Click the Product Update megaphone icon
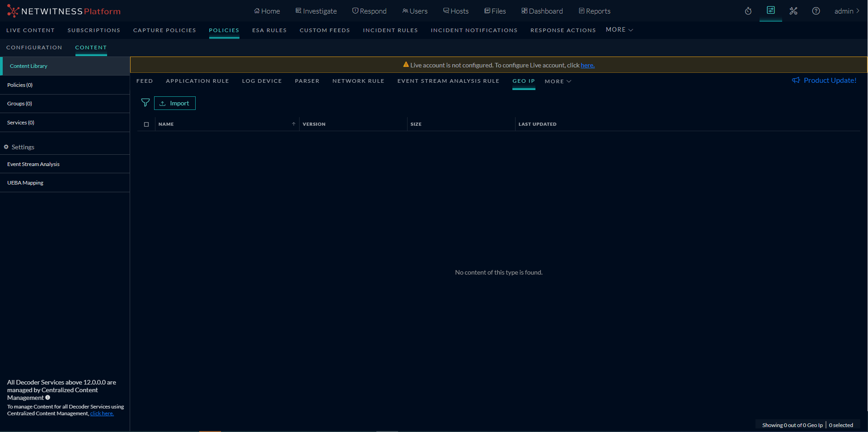Viewport: 868px width, 432px height. [796, 80]
